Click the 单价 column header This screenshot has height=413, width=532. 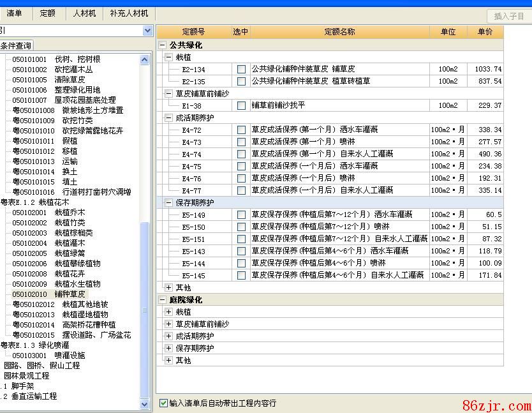pyautogui.click(x=485, y=32)
